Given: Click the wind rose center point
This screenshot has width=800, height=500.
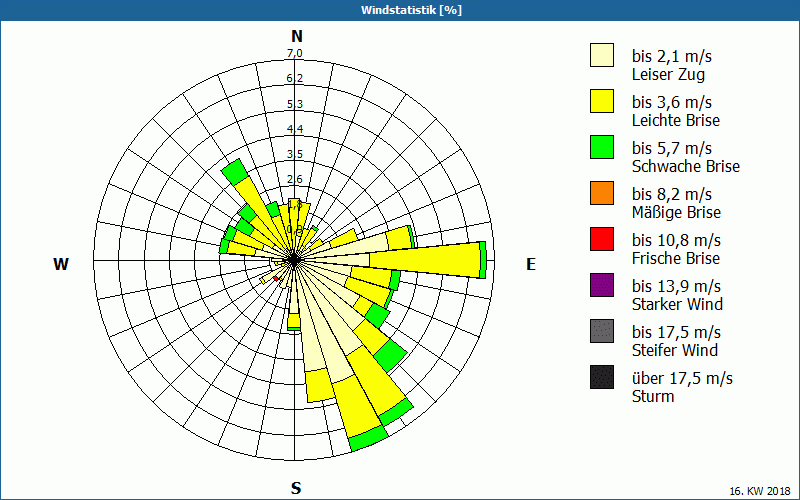Looking at the screenshot, I should pyautogui.click(x=294, y=260).
